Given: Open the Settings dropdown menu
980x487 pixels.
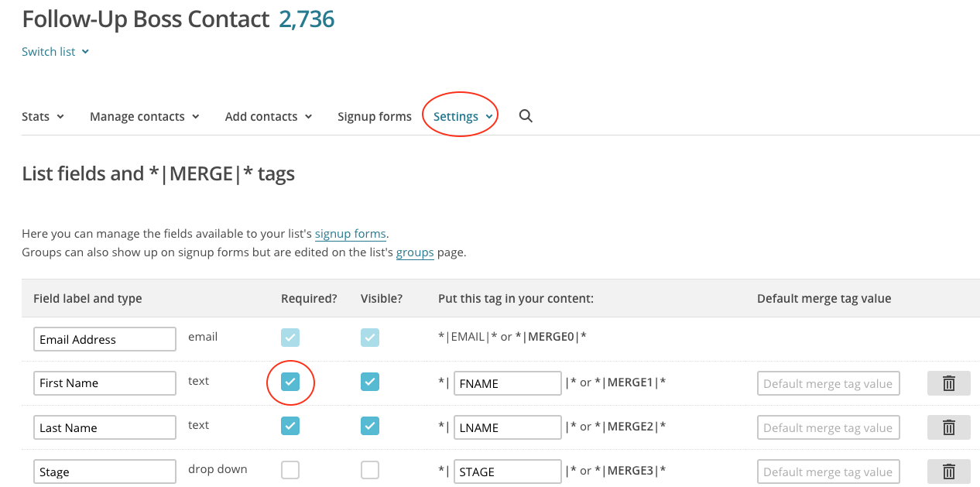Looking at the screenshot, I should [463, 117].
